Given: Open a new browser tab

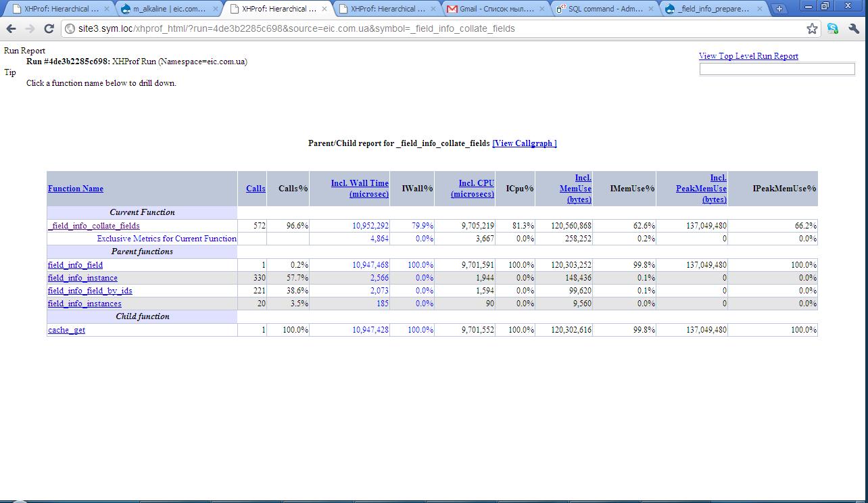Looking at the screenshot, I should click(x=779, y=9).
